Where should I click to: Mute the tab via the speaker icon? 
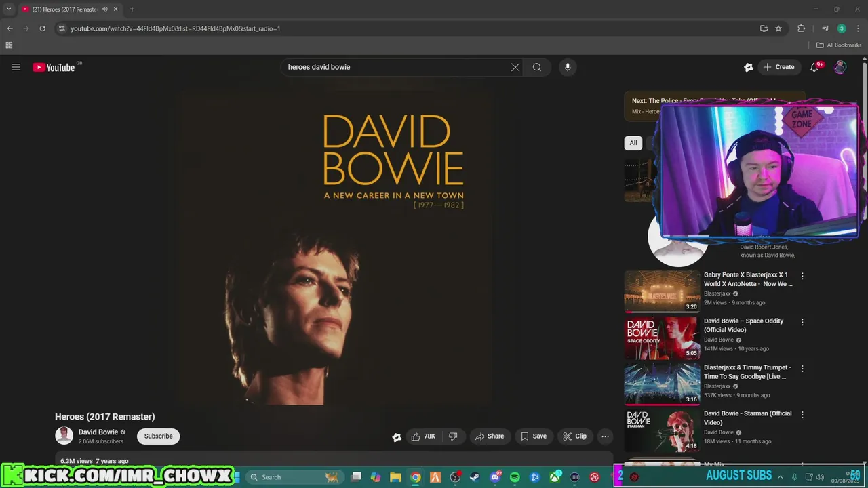104,9
